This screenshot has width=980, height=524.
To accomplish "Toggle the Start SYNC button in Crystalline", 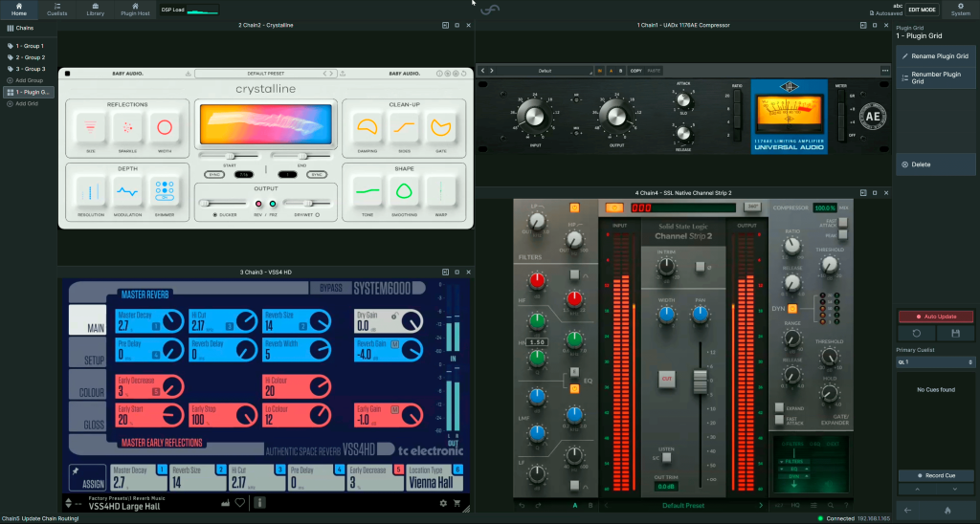I will click(214, 175).
